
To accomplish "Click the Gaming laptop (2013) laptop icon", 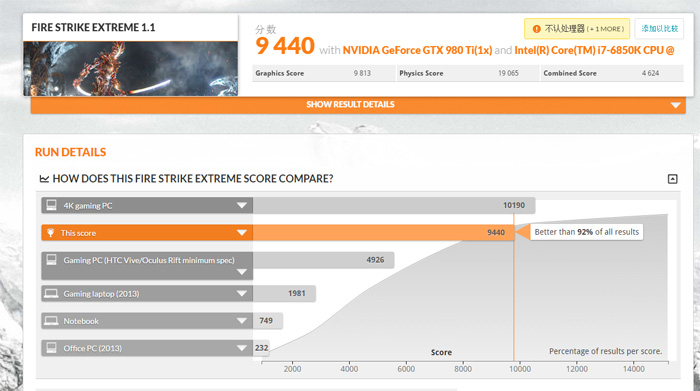I will [x=51, y=293].
